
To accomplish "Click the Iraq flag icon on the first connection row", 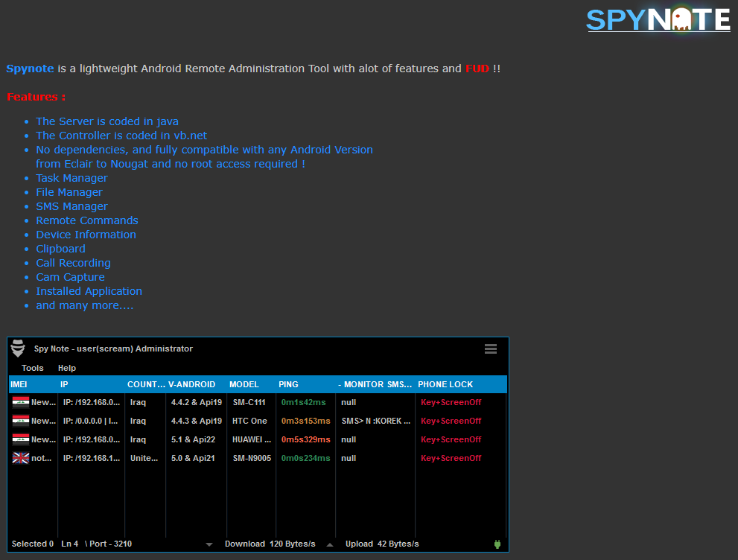I will 20,402.
